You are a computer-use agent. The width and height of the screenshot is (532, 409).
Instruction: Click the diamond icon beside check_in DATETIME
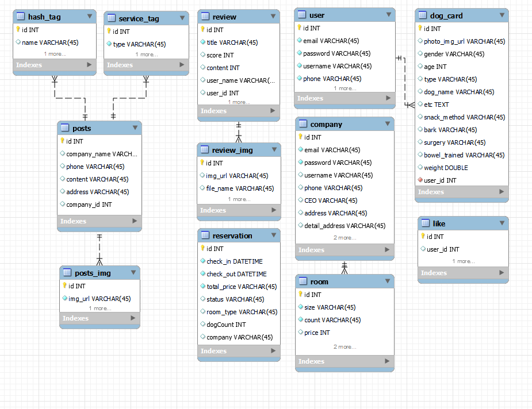(x=203, y=261)
